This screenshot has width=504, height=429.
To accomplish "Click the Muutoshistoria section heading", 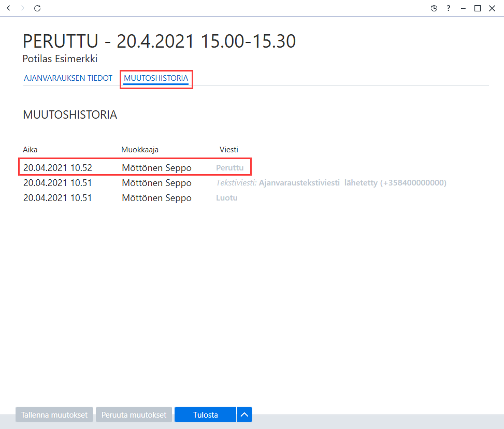I will click(70, 115).
